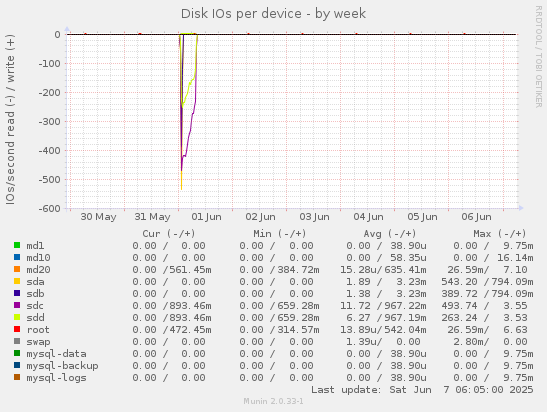This screenshot has width=547, height=412.
Task: Click the -300 y-axis label
Action: point(49,122)
